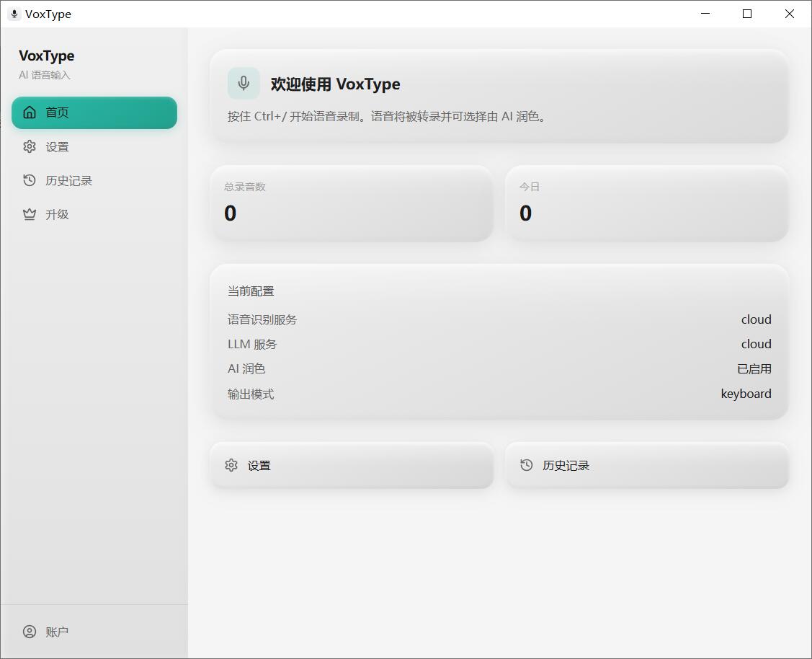The height and width of the screenshot is (659, 812).
Task: Click the AI 润色 label
Action: (x=246, y=369)
